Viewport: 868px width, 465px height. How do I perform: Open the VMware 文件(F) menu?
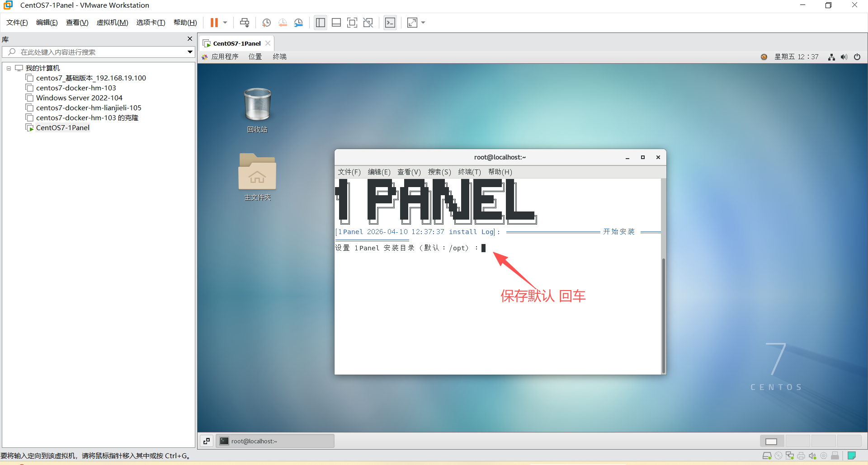(17, 23)
